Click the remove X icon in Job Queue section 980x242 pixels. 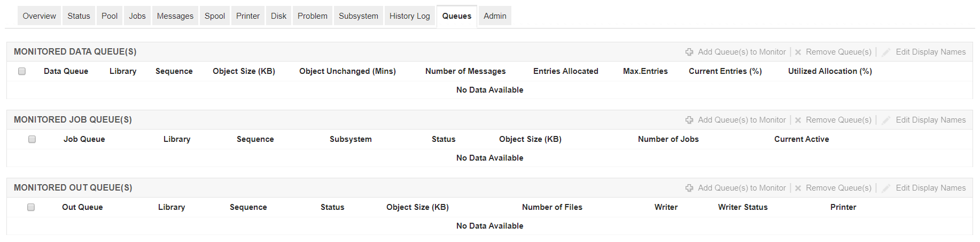point(798,120)
